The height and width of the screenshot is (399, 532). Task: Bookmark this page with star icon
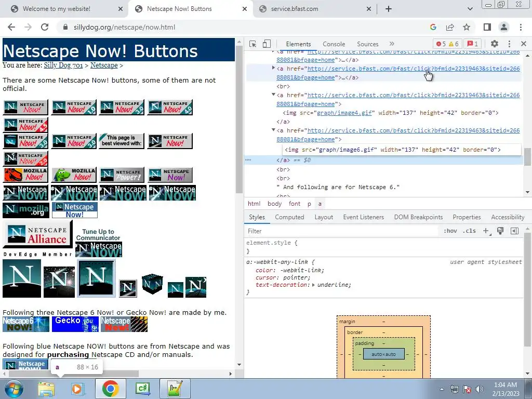(467, 27)
